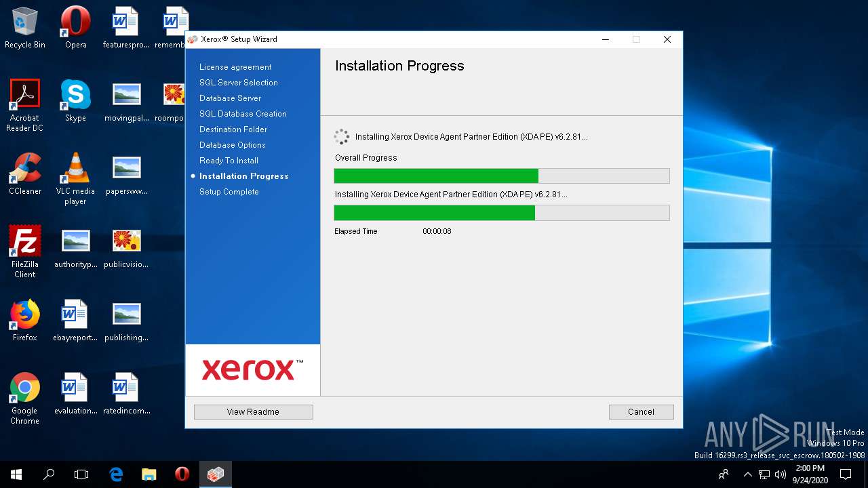Select the movingpal image file icon
Image resolution: width=868 pixels, height=488 pixels.
(126, 101)
